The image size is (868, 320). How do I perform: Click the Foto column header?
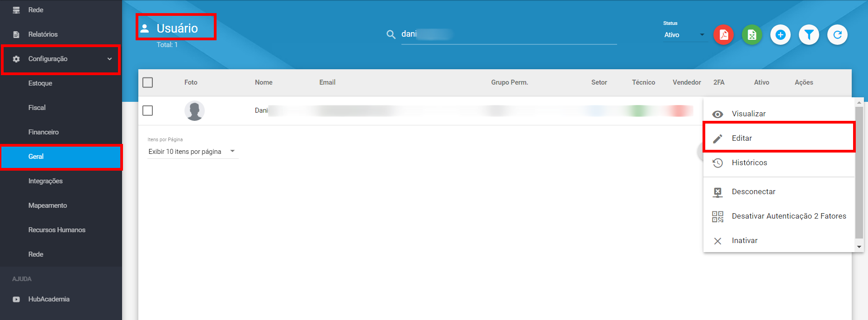(191, 82)
